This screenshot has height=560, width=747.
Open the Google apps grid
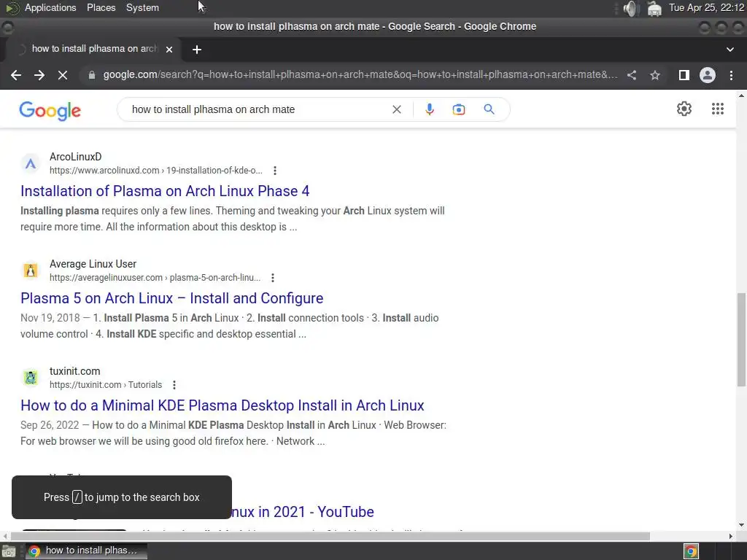(718, 109)
